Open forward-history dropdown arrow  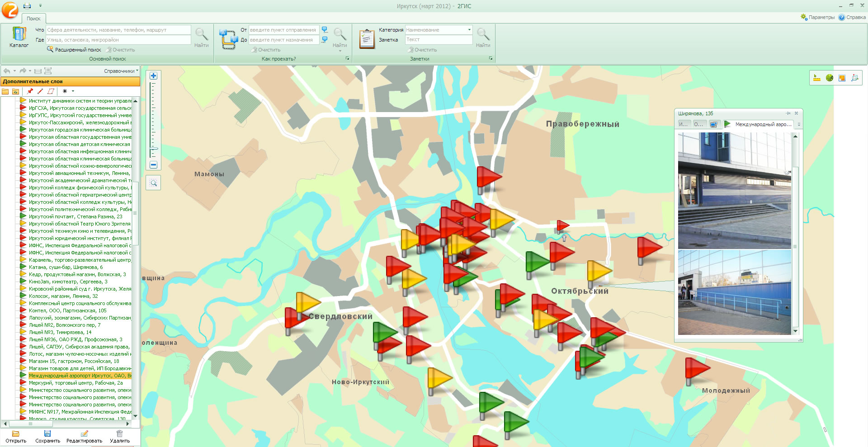30,71
